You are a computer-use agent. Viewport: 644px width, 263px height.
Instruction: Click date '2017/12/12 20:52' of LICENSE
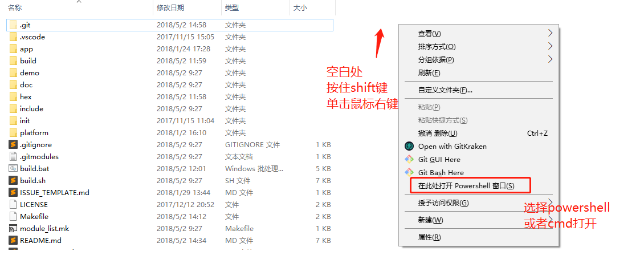(x=185, y=204)
